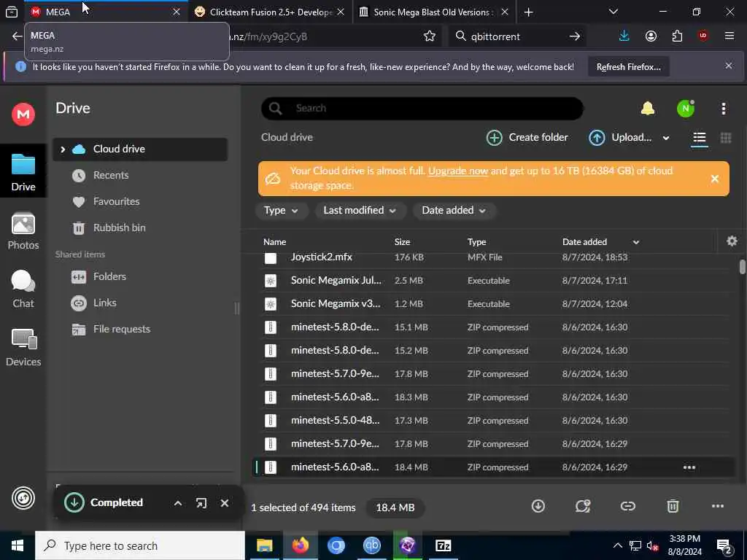Viewport: 747px width, 560px height.
Task: Open the transfers popout window icon
Action: coord(201,503)
